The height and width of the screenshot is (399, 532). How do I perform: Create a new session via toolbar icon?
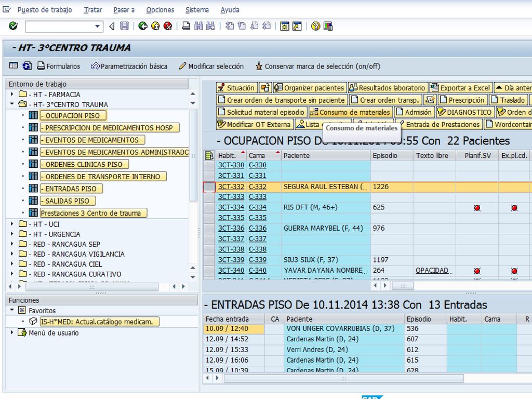tap(285, 26)
